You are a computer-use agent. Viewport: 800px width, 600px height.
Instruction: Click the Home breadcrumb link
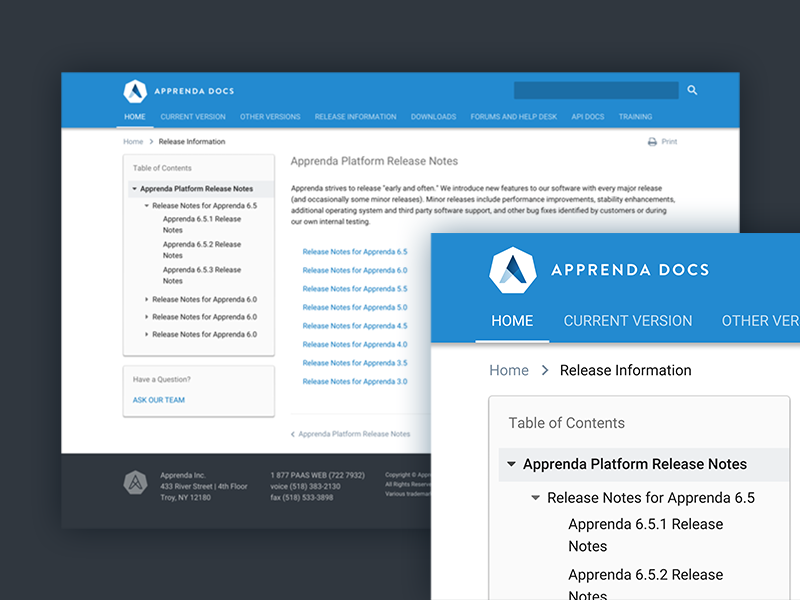(x=133, y=142)
